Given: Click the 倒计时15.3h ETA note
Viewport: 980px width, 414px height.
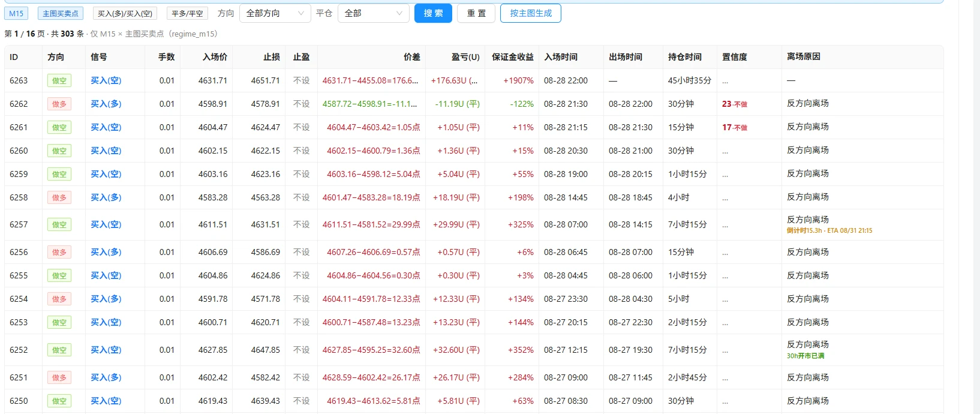Looking at the screenshot, I should [x=829, y=230].
